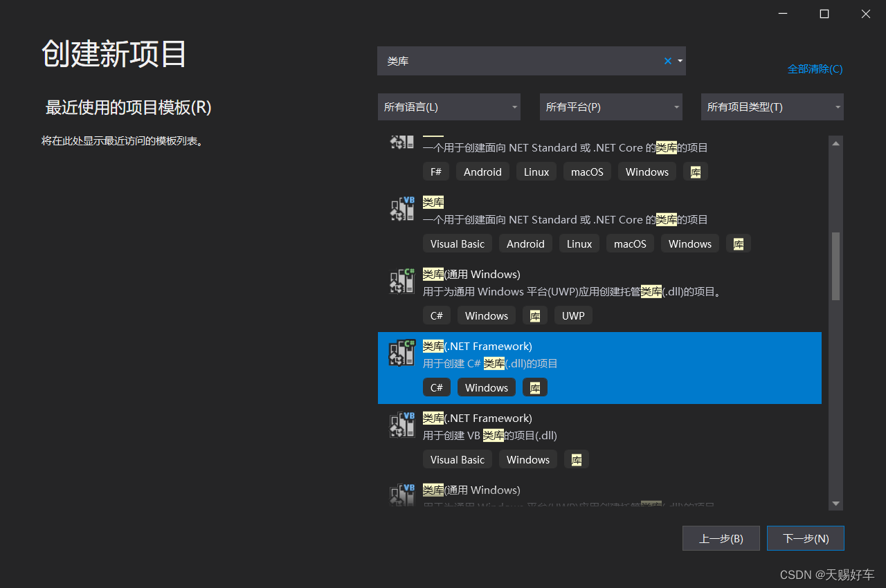The height and width of the screenshot is (588, 886).
Task: Click the Android tag in the F# row
Action: click(x=482, y=172)
